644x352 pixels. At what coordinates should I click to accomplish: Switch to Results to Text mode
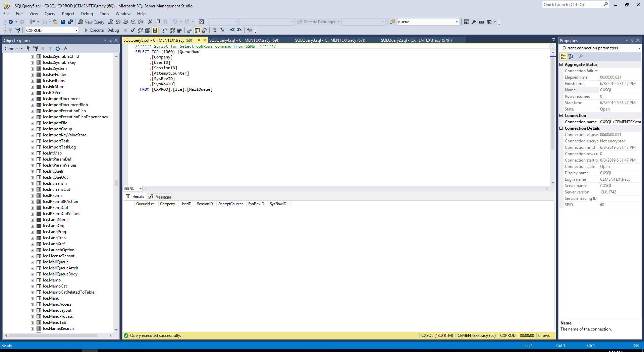(x=190, y=30)
